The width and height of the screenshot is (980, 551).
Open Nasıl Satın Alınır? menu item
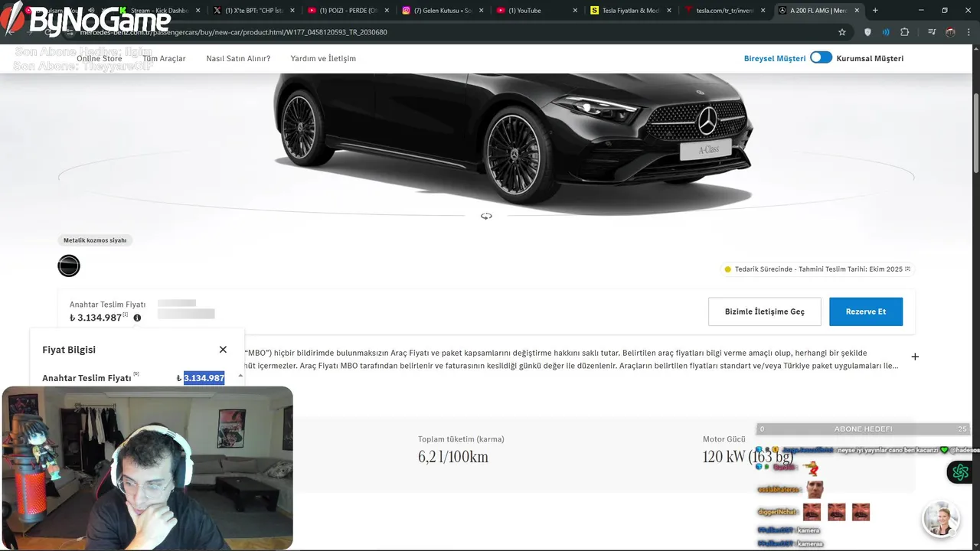[238, 58]
